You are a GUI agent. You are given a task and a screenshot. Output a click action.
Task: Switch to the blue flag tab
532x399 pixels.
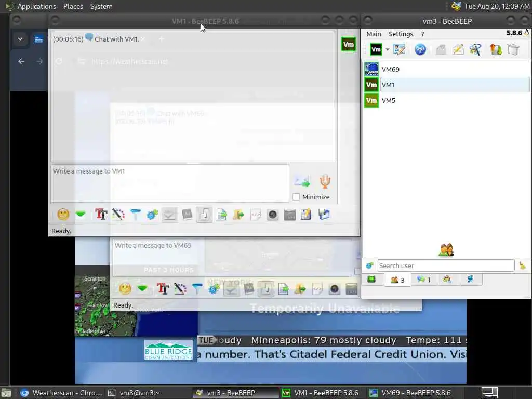pyautogui.click(x=470, y=279)
